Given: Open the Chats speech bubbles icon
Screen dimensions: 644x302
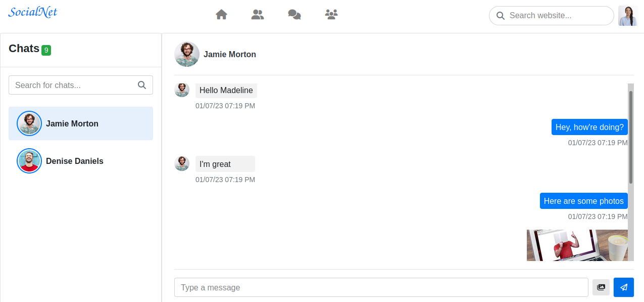Looking at the screenshot, I should (x=294, y=15).
